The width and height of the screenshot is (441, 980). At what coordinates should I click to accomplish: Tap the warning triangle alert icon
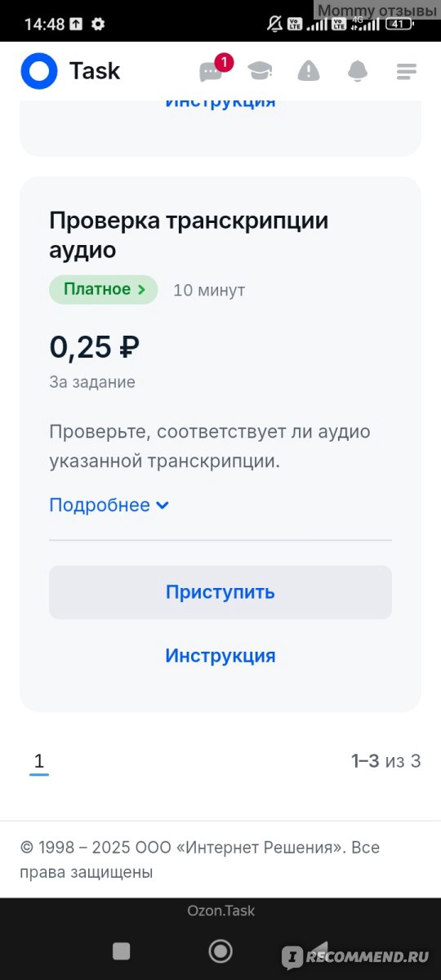[x=309, y=71]
